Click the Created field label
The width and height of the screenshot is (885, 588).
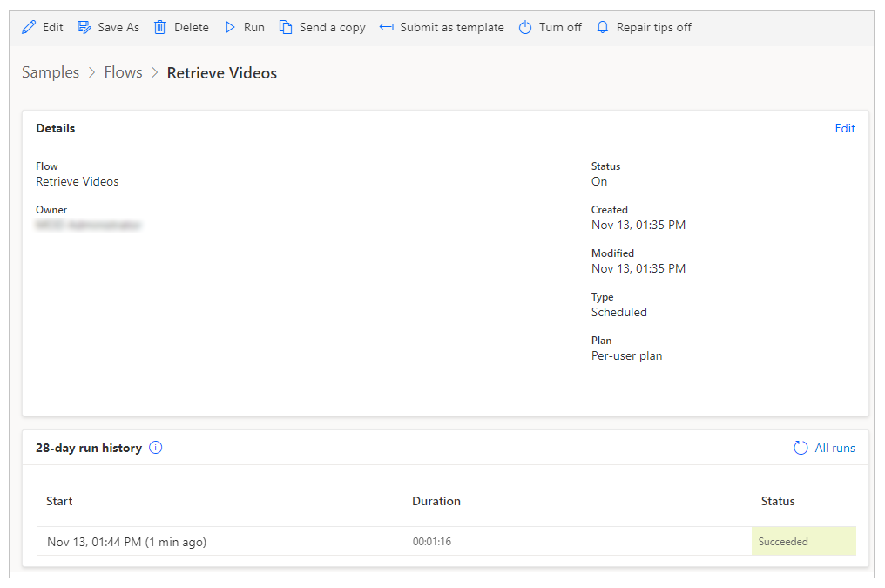pos(610,210)
